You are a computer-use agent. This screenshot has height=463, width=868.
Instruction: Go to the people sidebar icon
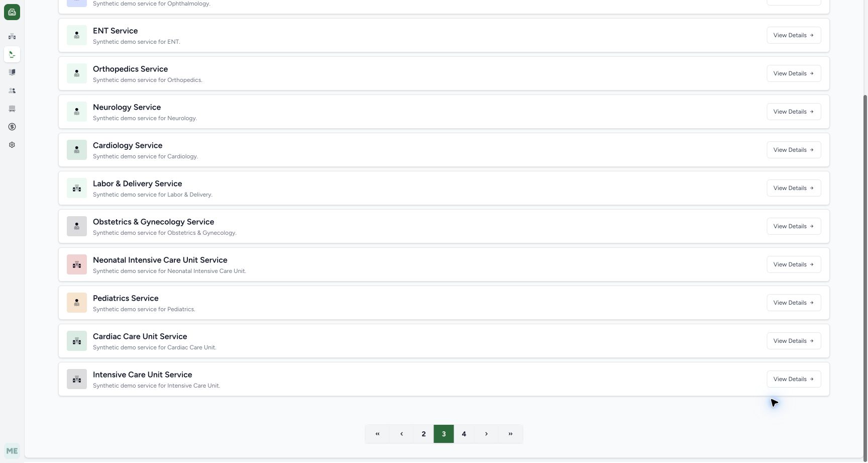[12, 90]
